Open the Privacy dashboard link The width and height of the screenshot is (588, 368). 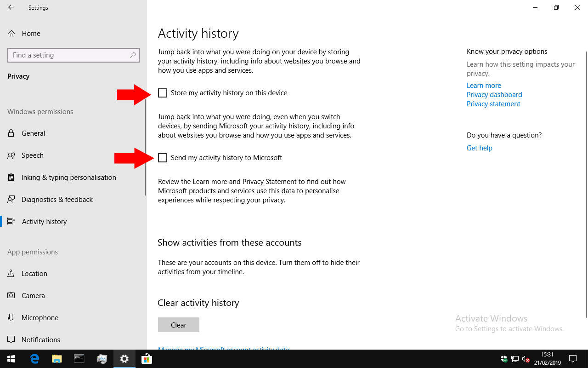click(494, 95)
